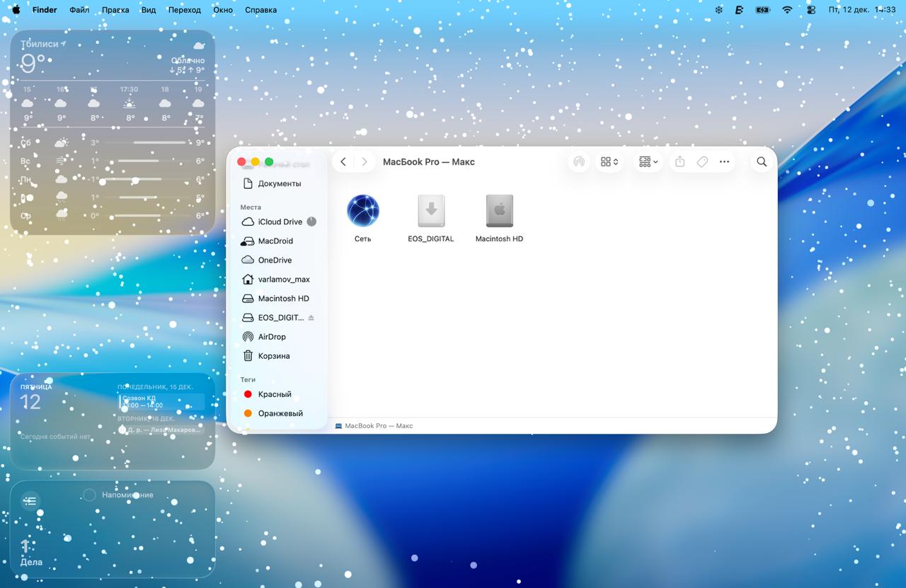Select the Красный red tag
Viewport: 906px width, 588px height.
click(274, 394)
